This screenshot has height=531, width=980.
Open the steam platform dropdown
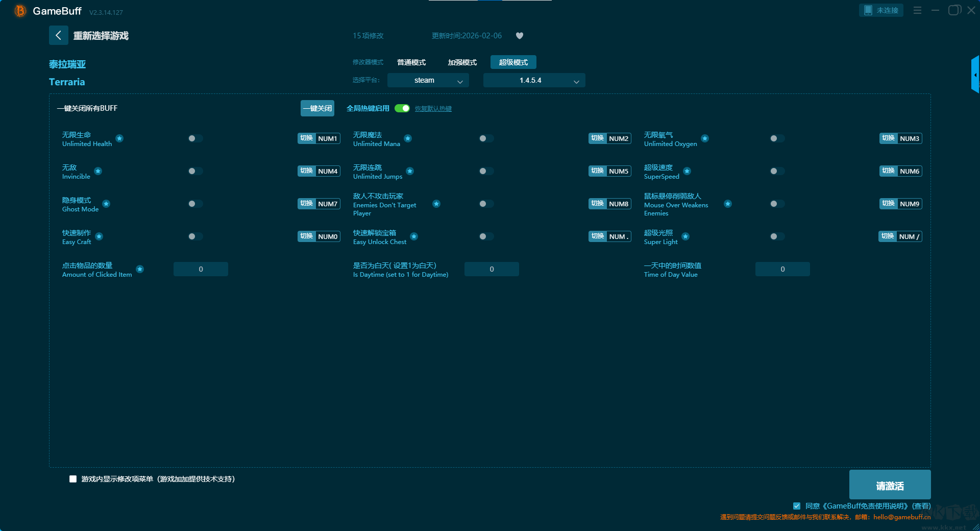[x=428, y=80]
